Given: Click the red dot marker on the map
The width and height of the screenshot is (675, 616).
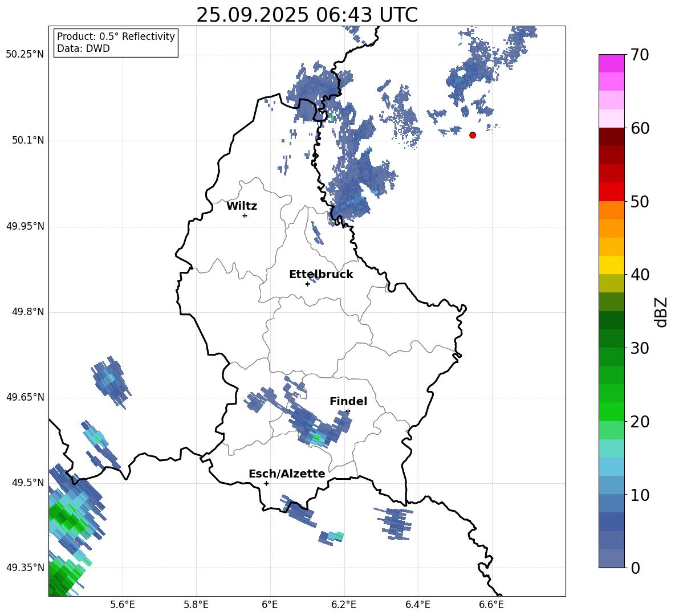Looking at the screenshot, I should tap(472, 135).
